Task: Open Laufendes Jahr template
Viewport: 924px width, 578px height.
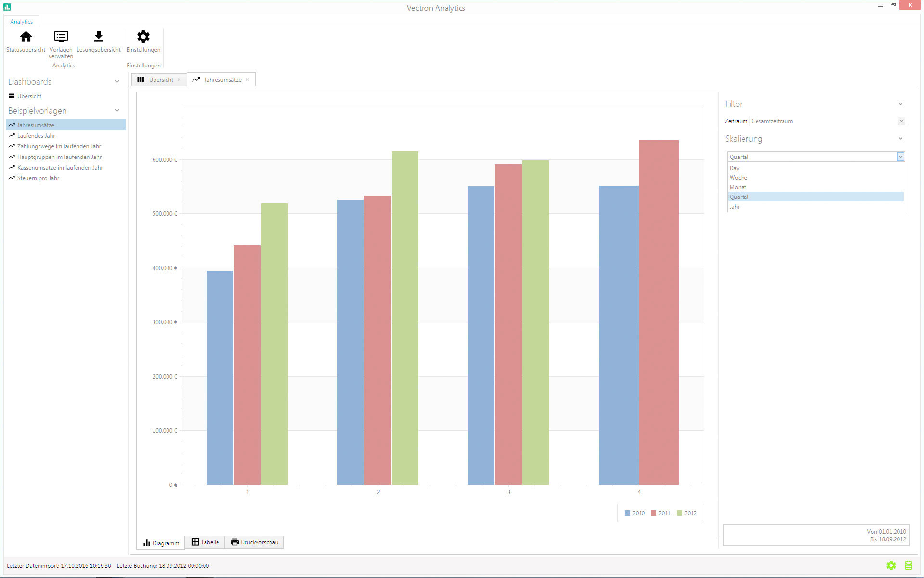Action: coord(36,136)
